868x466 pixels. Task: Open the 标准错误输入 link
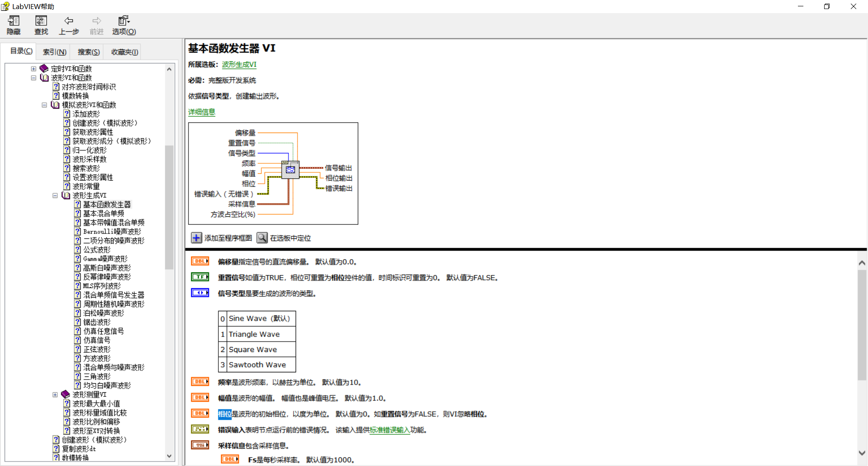pos(390,430)
